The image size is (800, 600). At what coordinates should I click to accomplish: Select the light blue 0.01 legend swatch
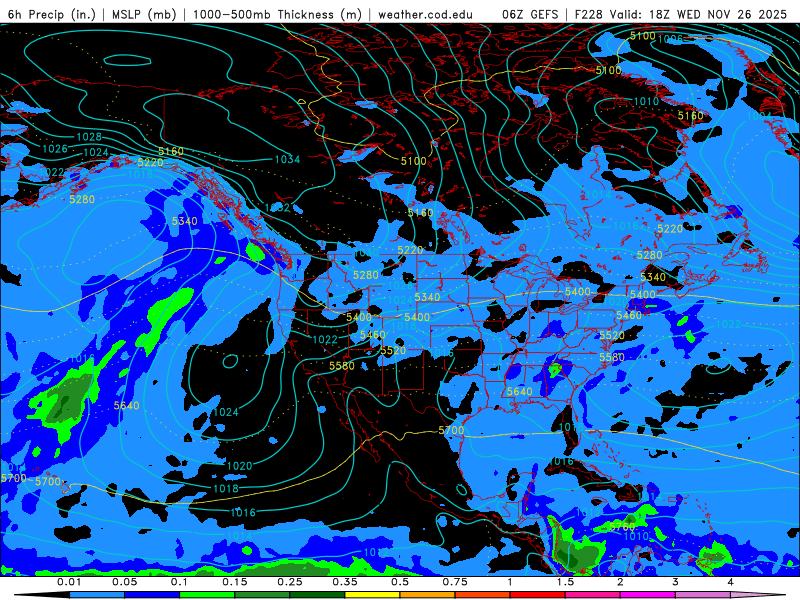click(97, 595)
